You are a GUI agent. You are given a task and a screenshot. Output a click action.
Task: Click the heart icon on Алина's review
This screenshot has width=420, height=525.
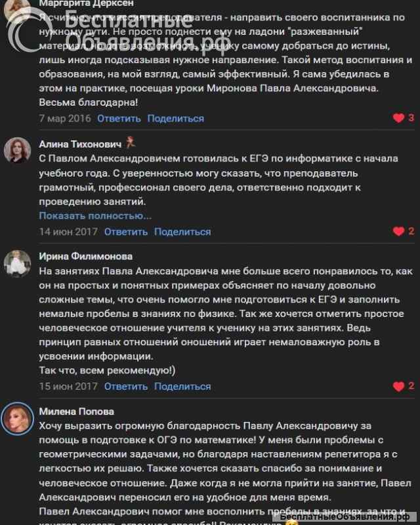click(398, 231)
